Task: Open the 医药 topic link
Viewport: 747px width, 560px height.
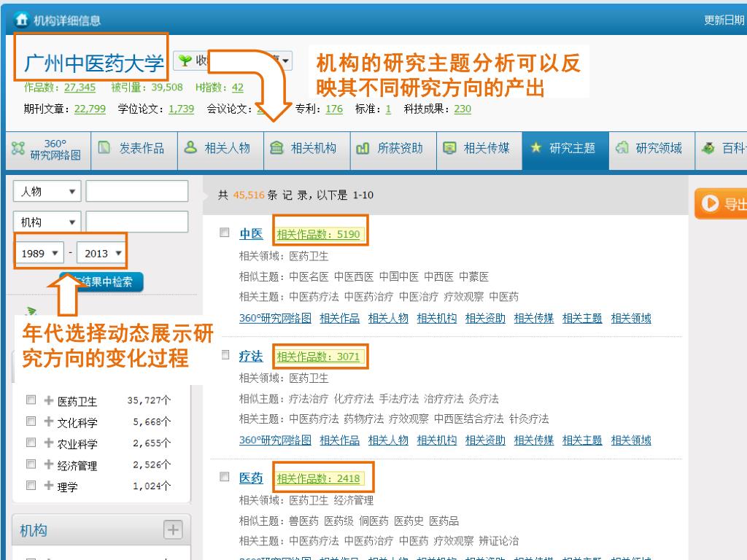Action: pos(251,478)
